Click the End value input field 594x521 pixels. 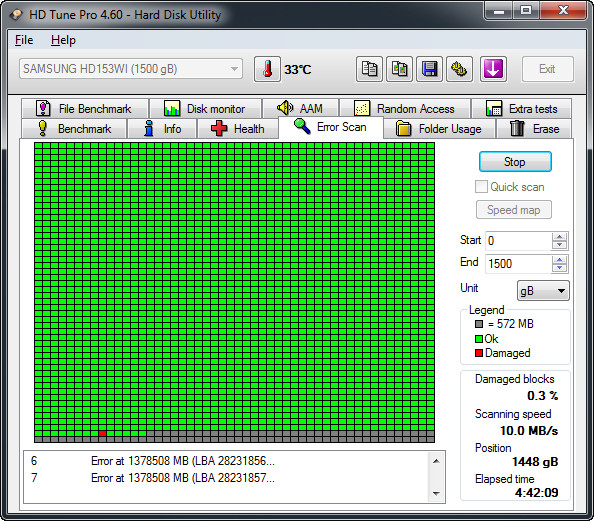pos(518,264)
